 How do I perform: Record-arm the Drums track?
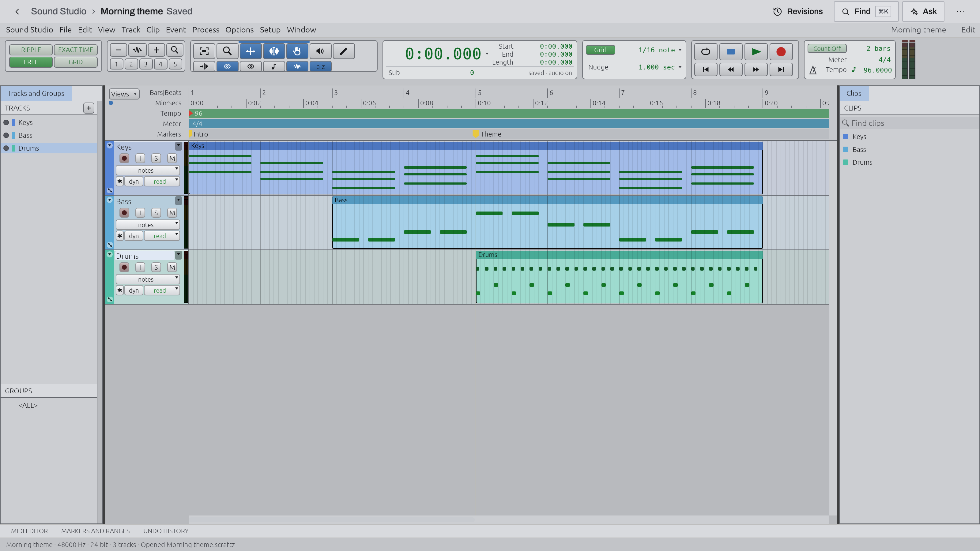click(124, 267)
